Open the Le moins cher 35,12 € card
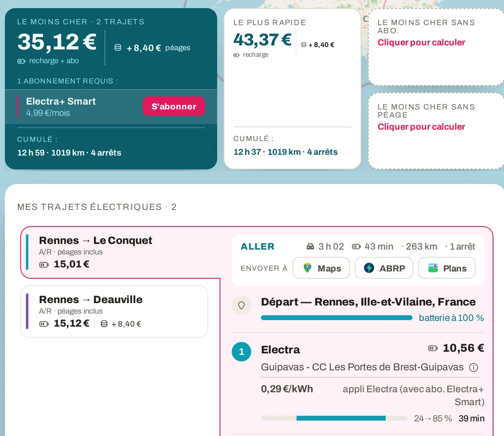Viewport: 504px width, 436px height. pos(111,89)
